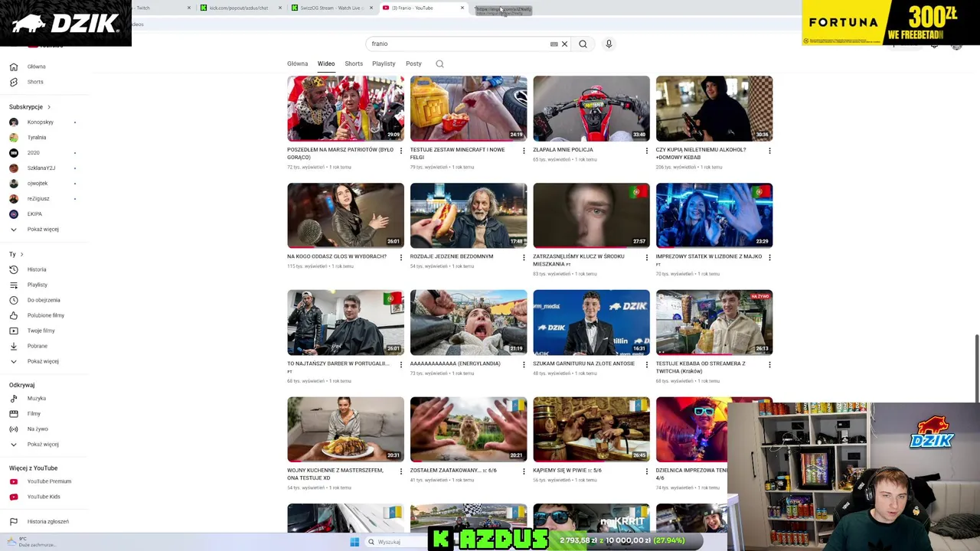Open options for ROZDAJE JEDZENIE BEZDOMNYM video
This screenshot has width=980, height=551.
pyautogui.click(x=524, y=257)
